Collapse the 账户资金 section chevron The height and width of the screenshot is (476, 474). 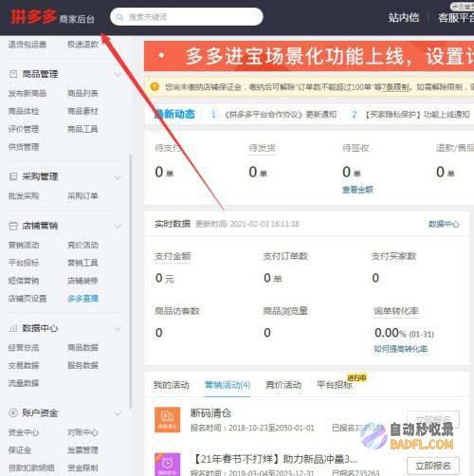[118, 413]
